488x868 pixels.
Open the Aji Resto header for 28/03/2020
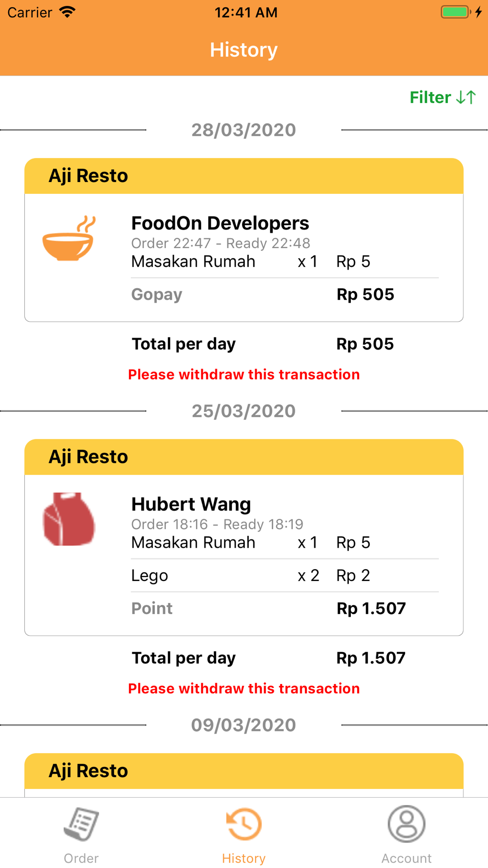coord(244,176)
